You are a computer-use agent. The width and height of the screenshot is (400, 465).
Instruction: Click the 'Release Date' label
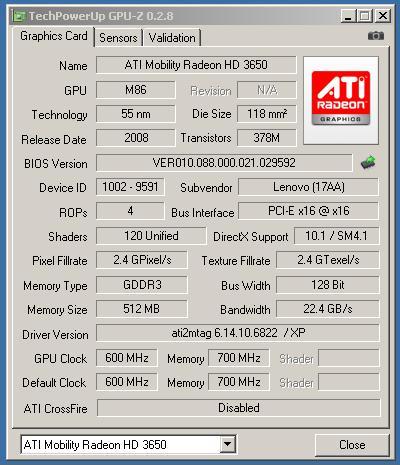point(54,140)
